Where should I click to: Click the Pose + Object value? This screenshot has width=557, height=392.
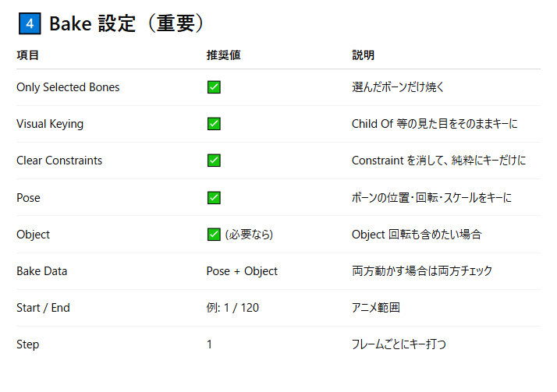[x=242, y=271]
